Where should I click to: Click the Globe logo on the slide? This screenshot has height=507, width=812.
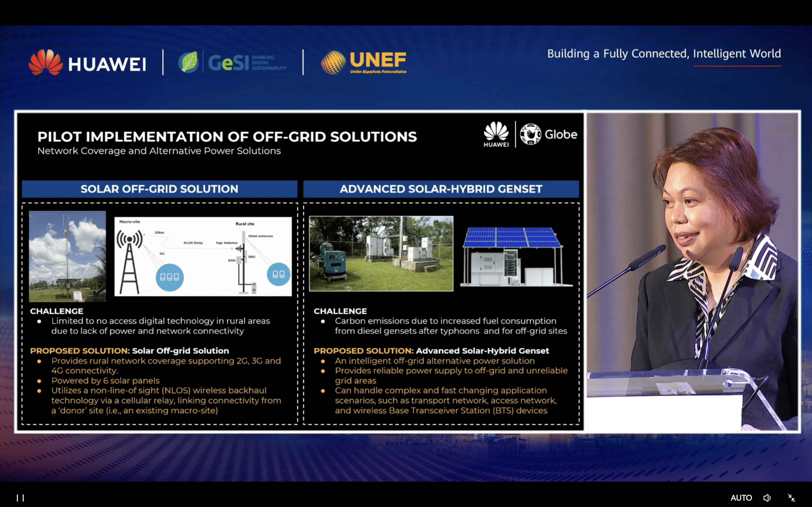(x=548, y=134)
